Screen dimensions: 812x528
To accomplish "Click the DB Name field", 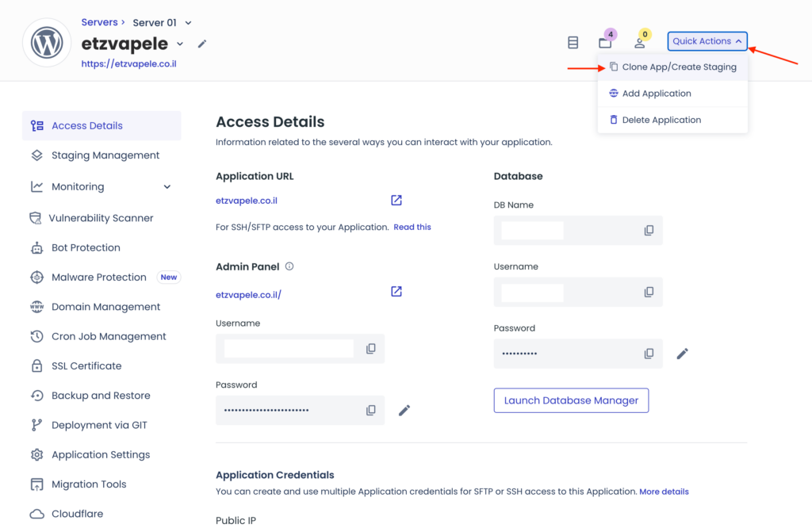I will pyautogui.click(x=578, y=231).
